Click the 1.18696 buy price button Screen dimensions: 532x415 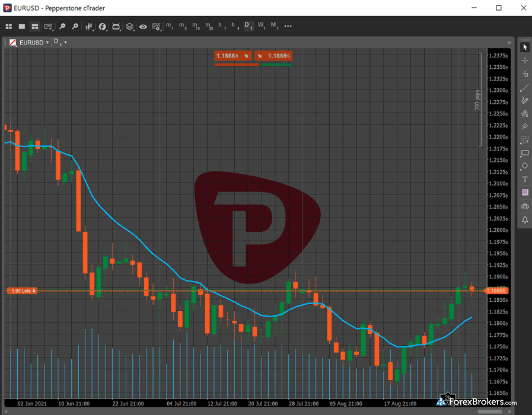click(273, 56)
